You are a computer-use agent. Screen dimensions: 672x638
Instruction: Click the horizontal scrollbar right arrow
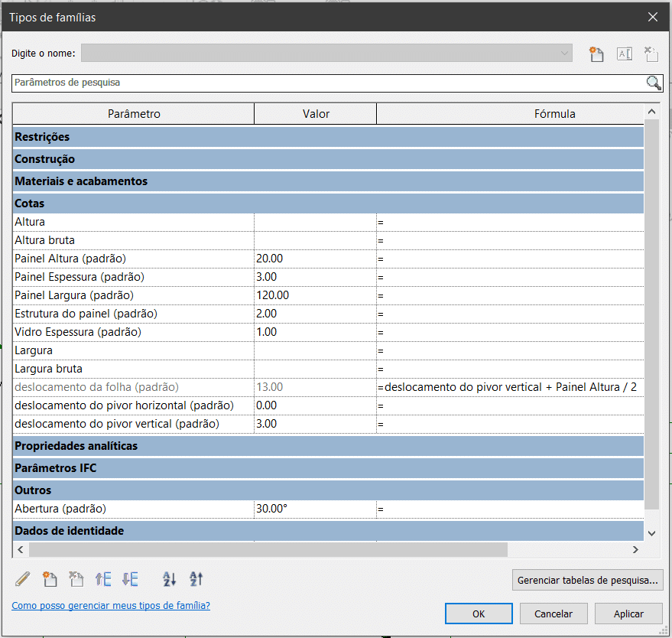tap(635, 550)
